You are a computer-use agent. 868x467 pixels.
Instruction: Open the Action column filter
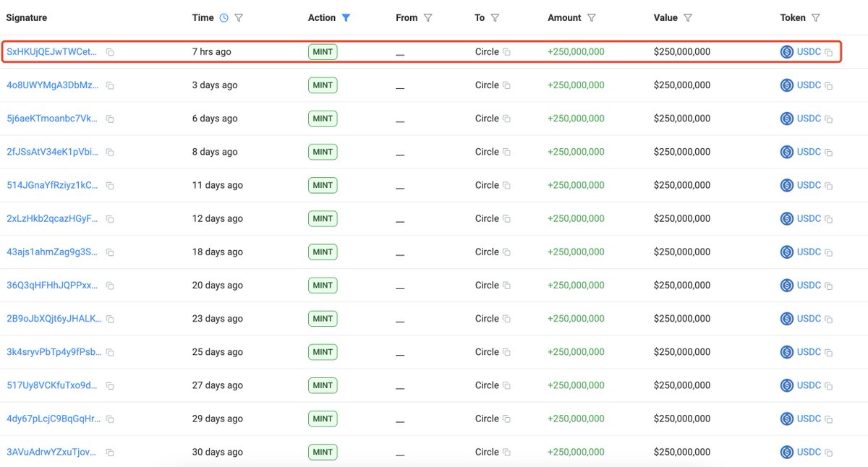[346, 17]
